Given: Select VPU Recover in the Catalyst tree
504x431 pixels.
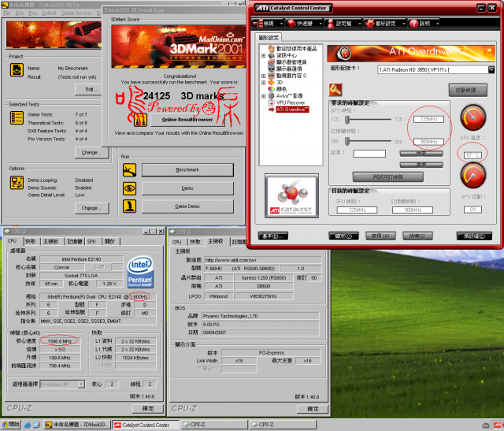Looking at the screenshot, I should click(x=291, y=102).
